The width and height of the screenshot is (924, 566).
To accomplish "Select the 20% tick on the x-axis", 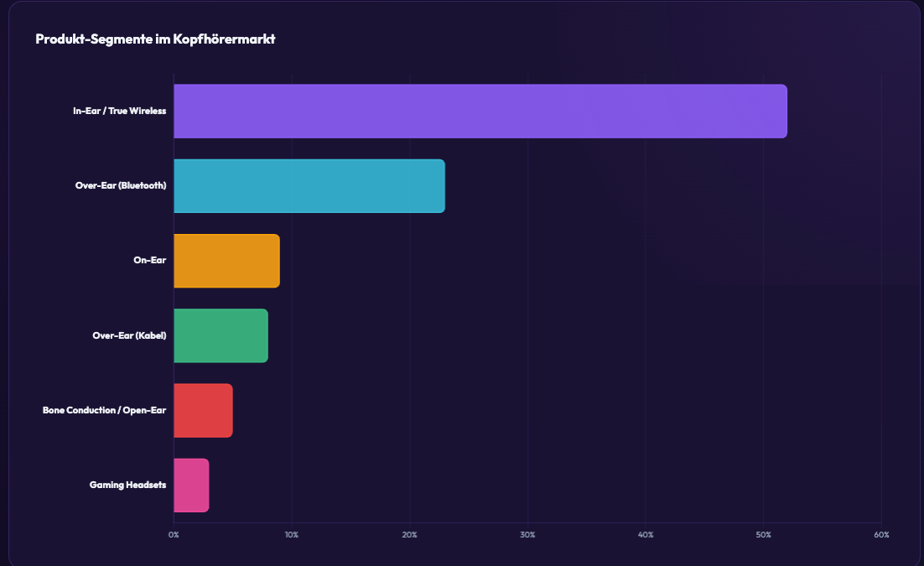I will [409, 535].
